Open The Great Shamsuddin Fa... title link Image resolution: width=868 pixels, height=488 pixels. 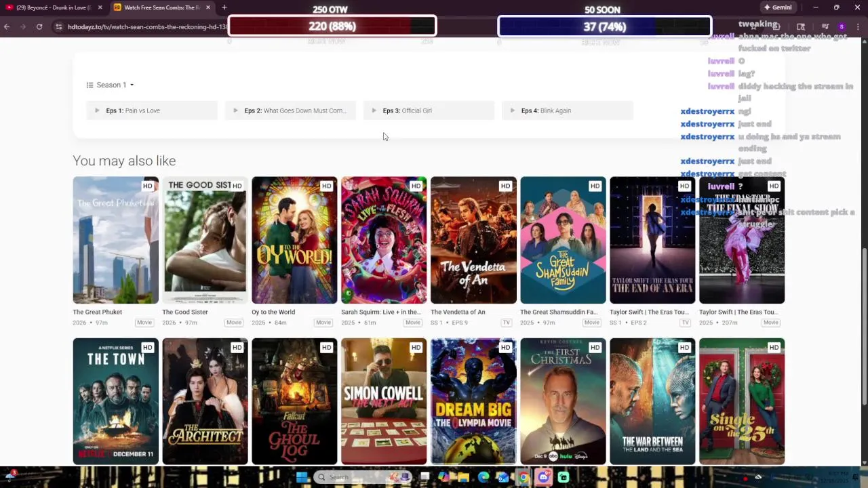coord(559,312)
